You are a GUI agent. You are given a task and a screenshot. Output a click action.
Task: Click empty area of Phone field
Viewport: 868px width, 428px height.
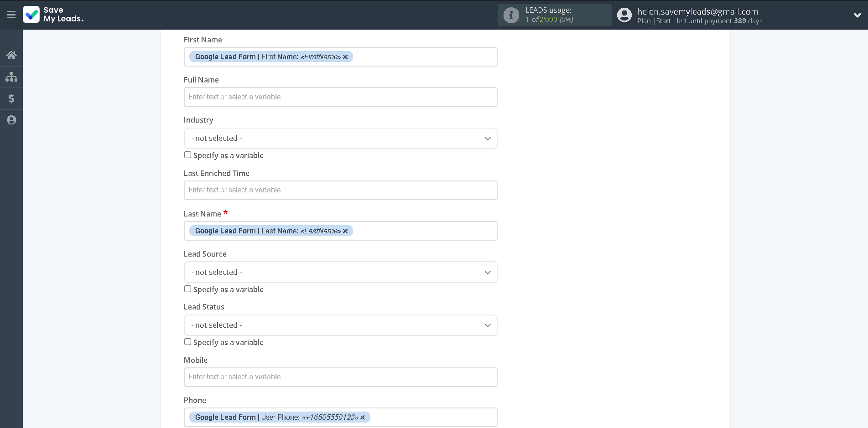coord(433,418)
